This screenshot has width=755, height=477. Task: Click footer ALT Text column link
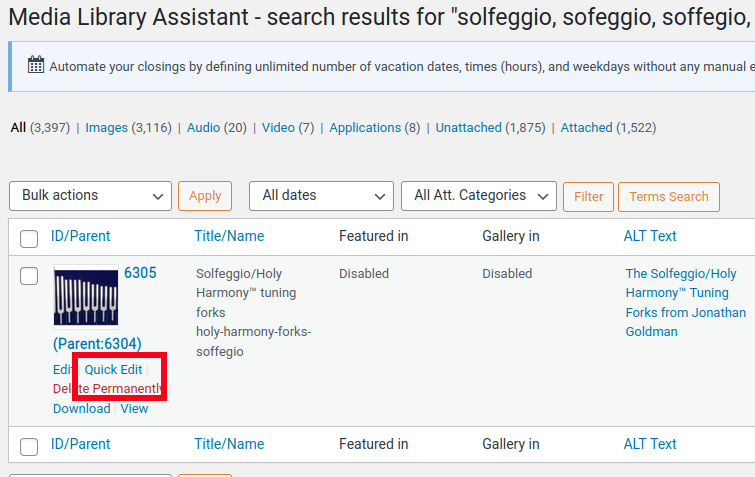tap(650, 444)
